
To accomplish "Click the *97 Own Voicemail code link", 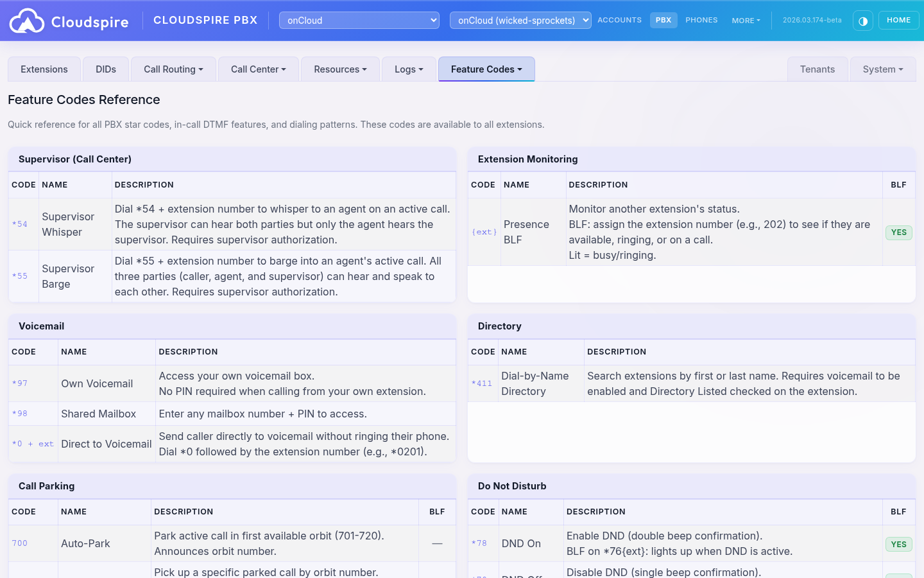I will tap(20, 383).
